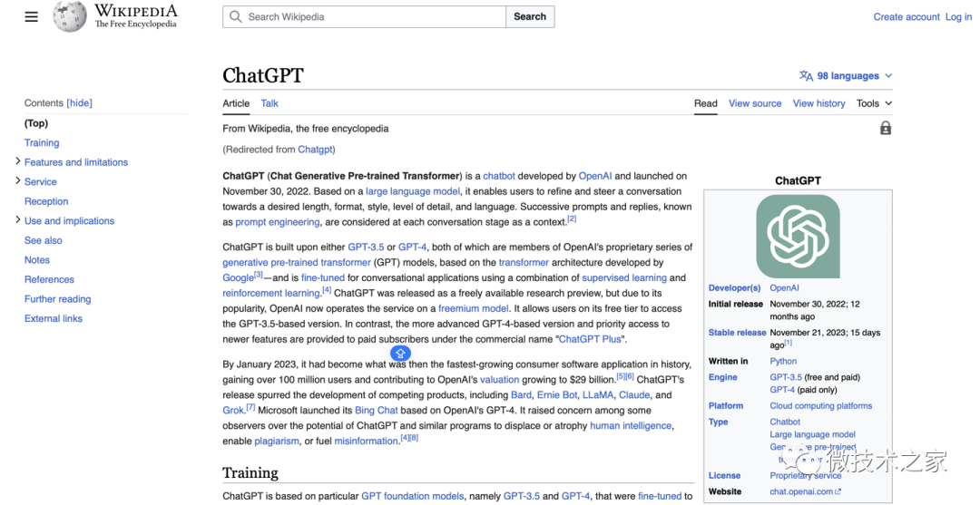Image resolution: width=980 pixels, height=505 pixels.
Task: Open the reinforcement learning link
Action: (271, 294)
